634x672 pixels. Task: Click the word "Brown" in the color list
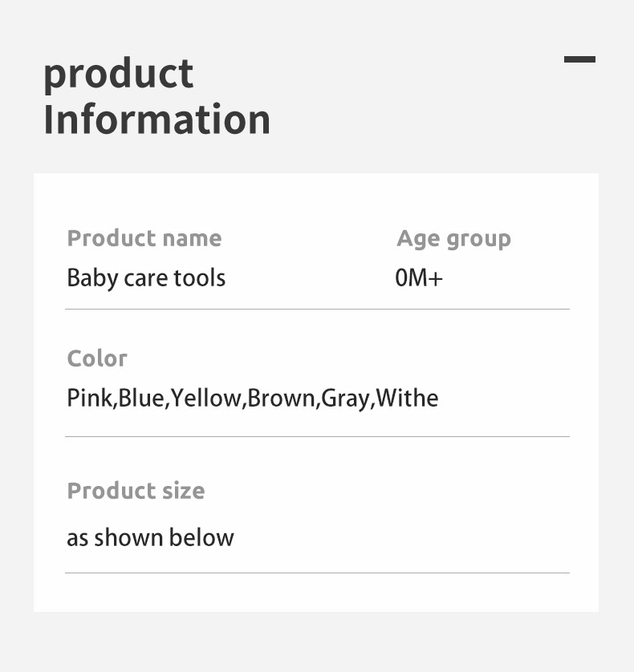(282, 399)
